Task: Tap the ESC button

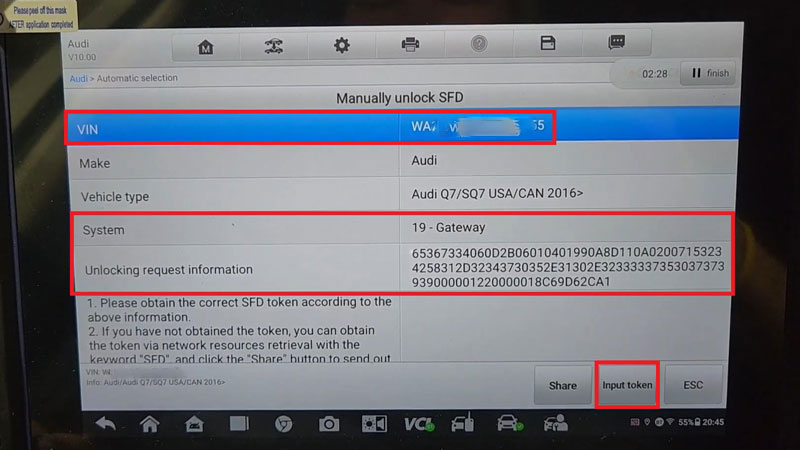Action: pos(693,385)
